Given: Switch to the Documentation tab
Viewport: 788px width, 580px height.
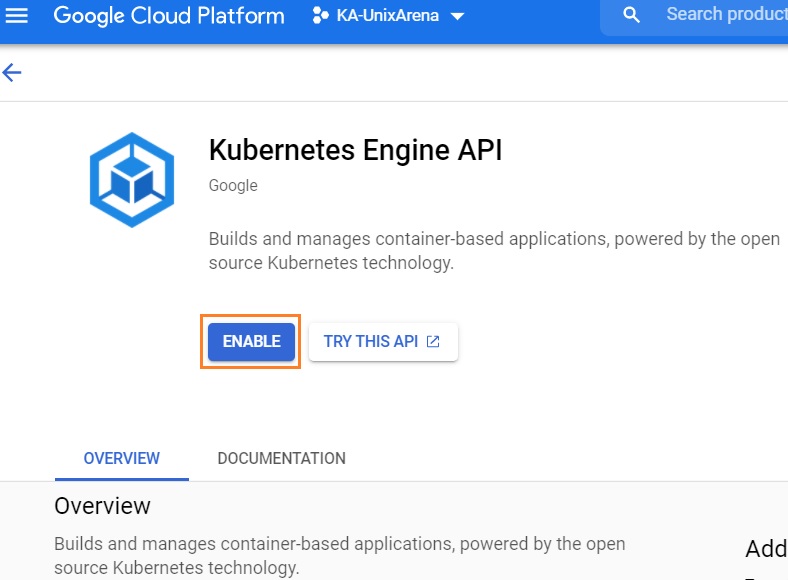Looking at the screenshot, I should tap(281, 458).
